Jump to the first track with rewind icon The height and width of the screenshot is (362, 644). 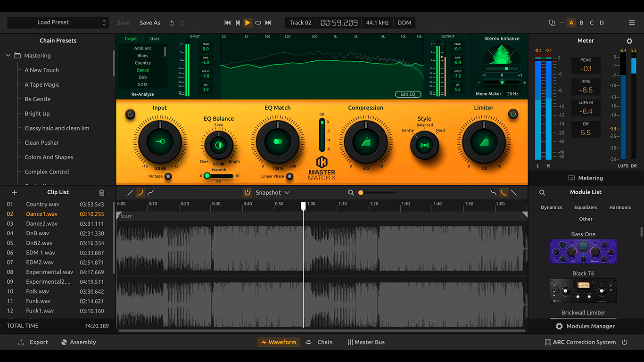coord(228,23)
